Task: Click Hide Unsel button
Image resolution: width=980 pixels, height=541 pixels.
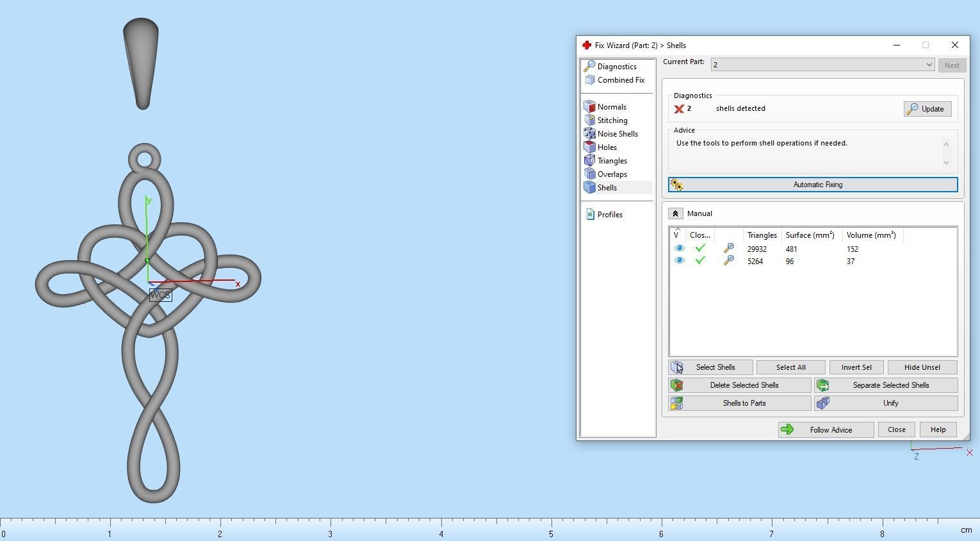Action: point(922,367)
